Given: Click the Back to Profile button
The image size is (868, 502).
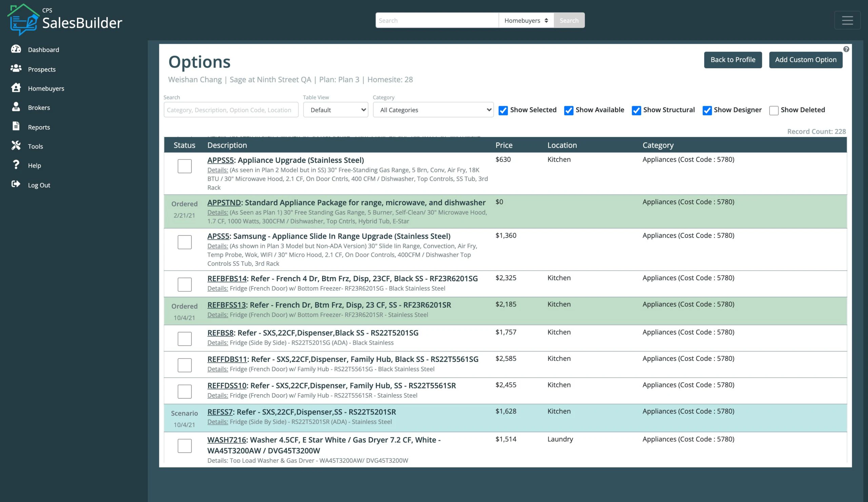Looking at the screenshot, I should [x=733, y=59].
